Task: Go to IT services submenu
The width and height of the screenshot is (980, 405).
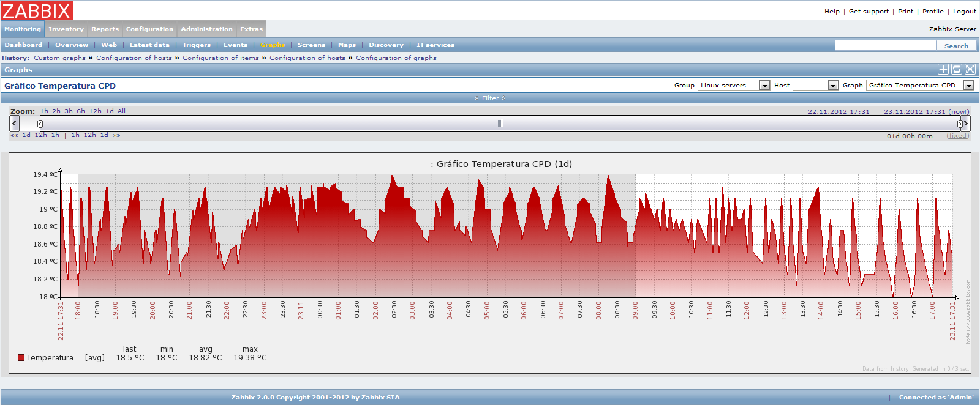Action: click(435, 45)
